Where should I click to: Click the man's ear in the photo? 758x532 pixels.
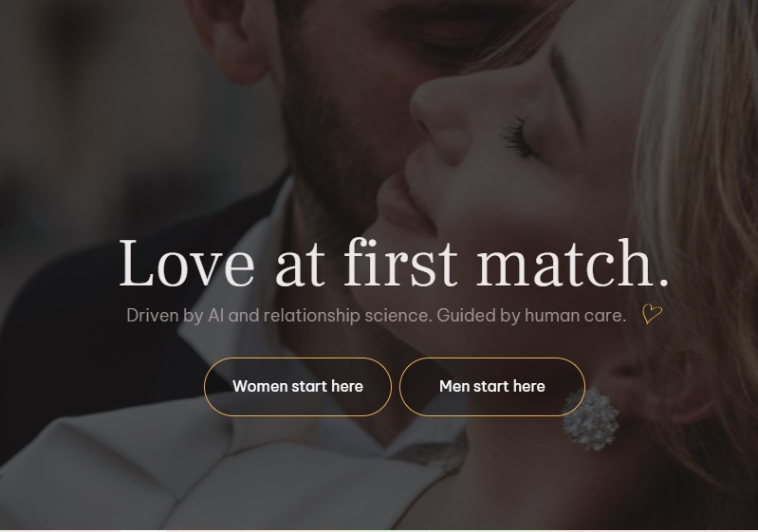[237, 39]
